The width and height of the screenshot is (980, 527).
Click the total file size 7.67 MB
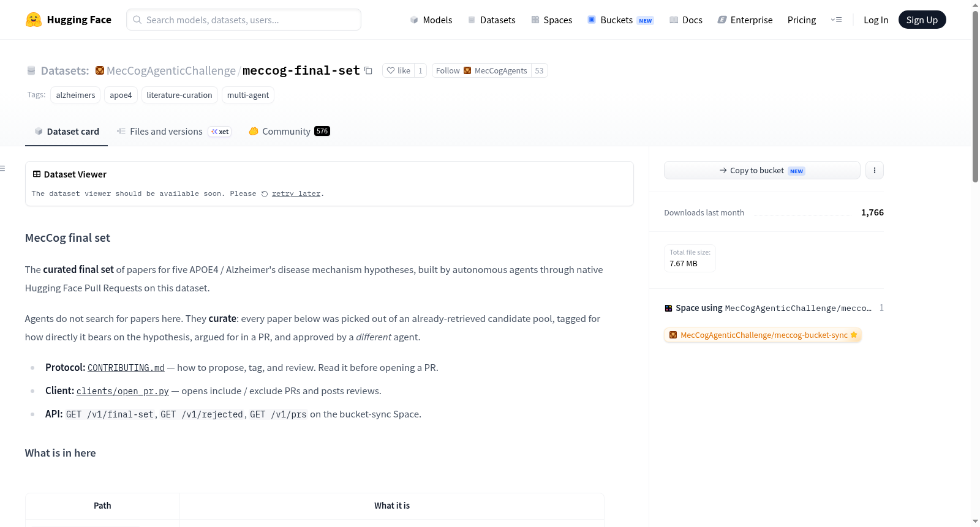684,264
